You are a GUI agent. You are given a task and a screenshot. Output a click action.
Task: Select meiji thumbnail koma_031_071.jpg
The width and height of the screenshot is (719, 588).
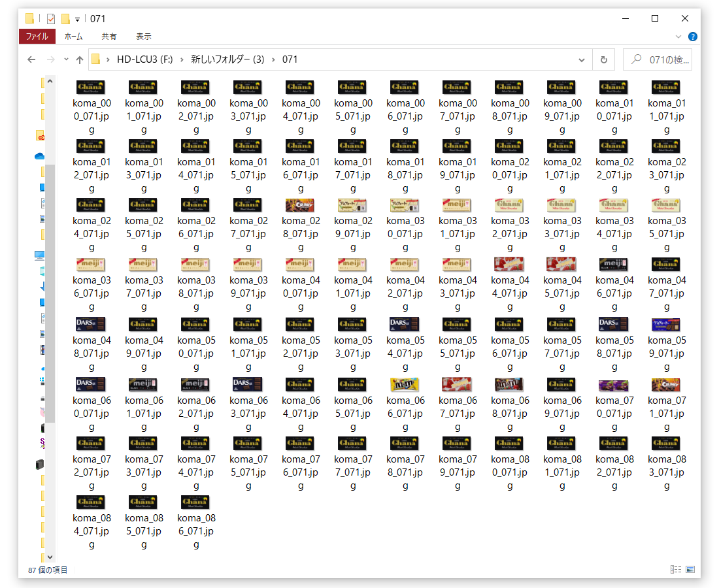pos(457,205)
